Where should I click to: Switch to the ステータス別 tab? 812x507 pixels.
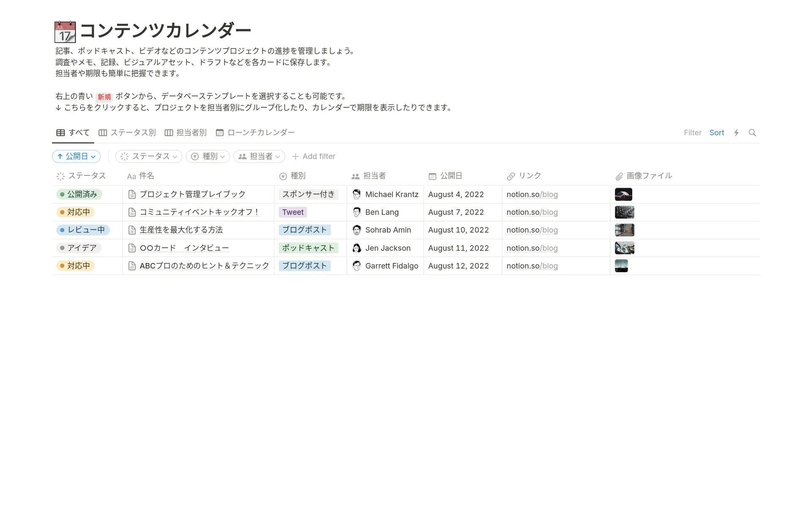click(132, 132)
